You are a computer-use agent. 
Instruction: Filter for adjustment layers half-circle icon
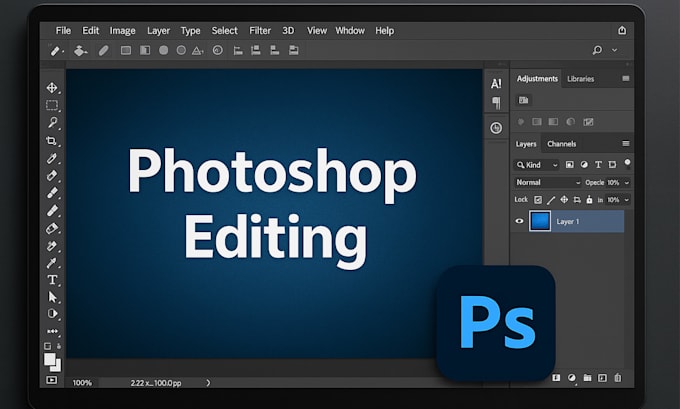click(584, 164)
